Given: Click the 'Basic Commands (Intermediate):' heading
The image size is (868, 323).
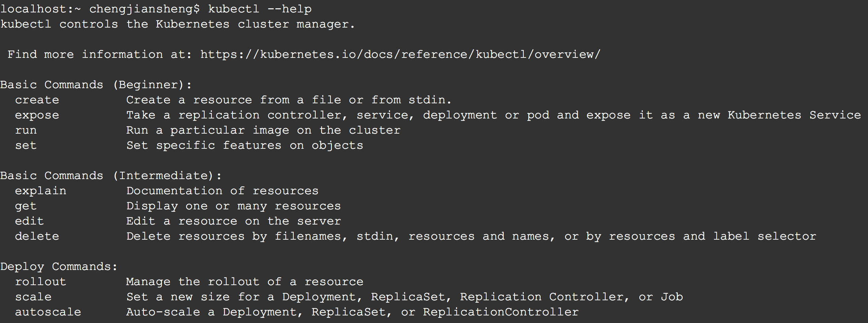Looking at the screenshot, I should point(111,176).
